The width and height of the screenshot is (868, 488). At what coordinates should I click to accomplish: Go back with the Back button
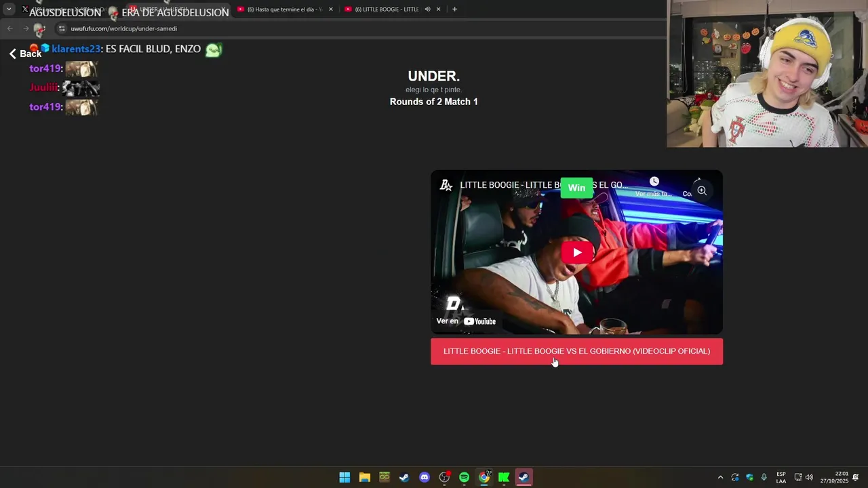(x=25, y=54)
